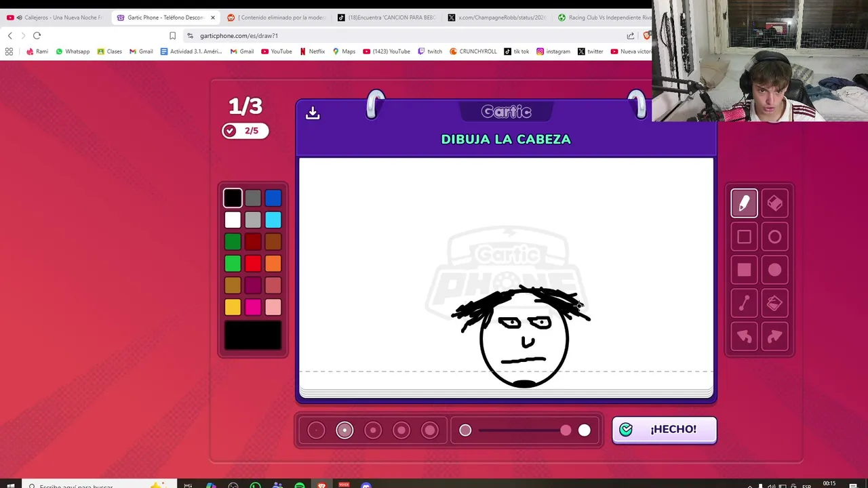Open the Nueva victor bookmark
Image resolution: width=868 pixels, height=488 pixels.
pos(631,52)
